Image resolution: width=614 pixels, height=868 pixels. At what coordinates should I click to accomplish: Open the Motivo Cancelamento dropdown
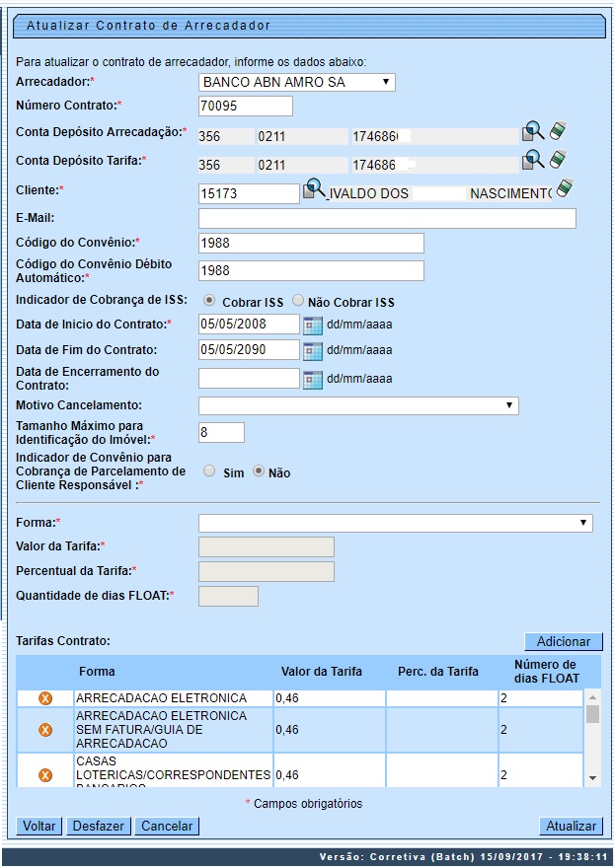click(358, 405)
